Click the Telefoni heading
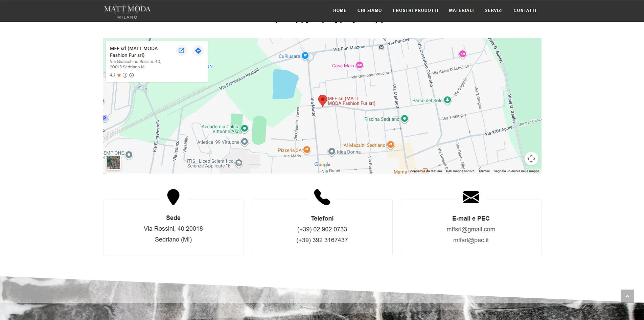 [322, 219]
